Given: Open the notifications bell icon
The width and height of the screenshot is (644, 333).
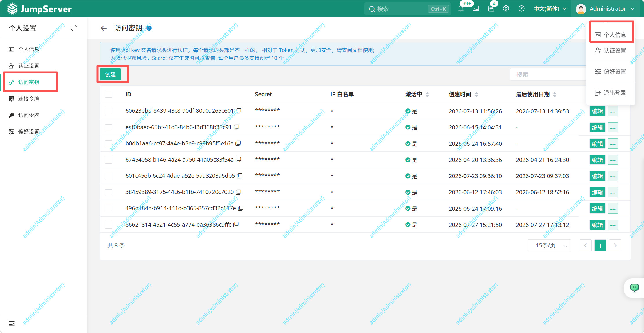Looking at the screenshot, I should tap(461, 9).
